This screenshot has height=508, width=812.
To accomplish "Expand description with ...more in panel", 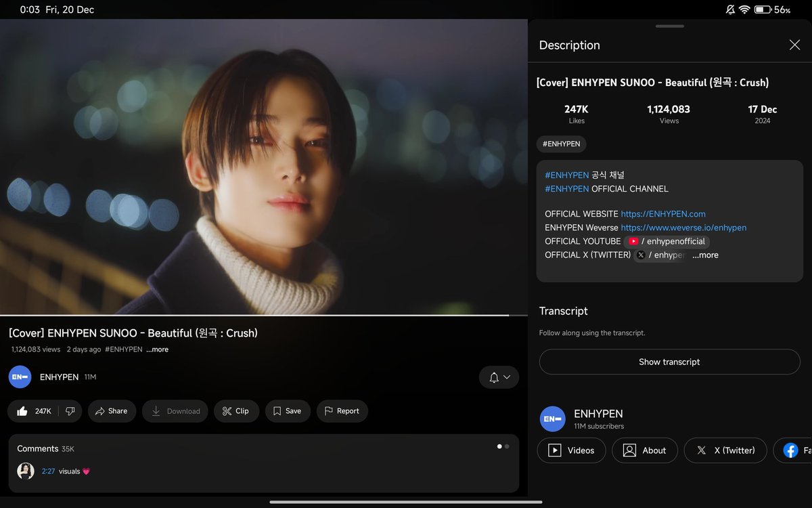I will tap(705, 255).
